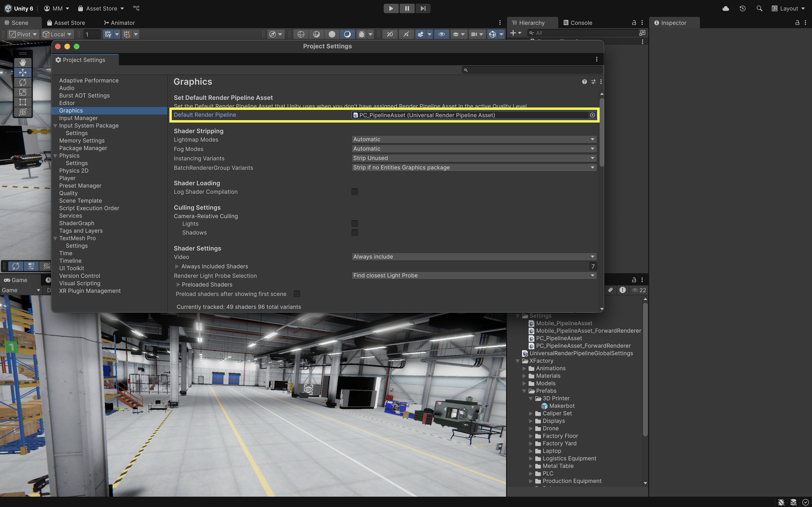Switch to the Animator tab
Viewport: 812px width, 507px height.
click(x=119, y=23)
